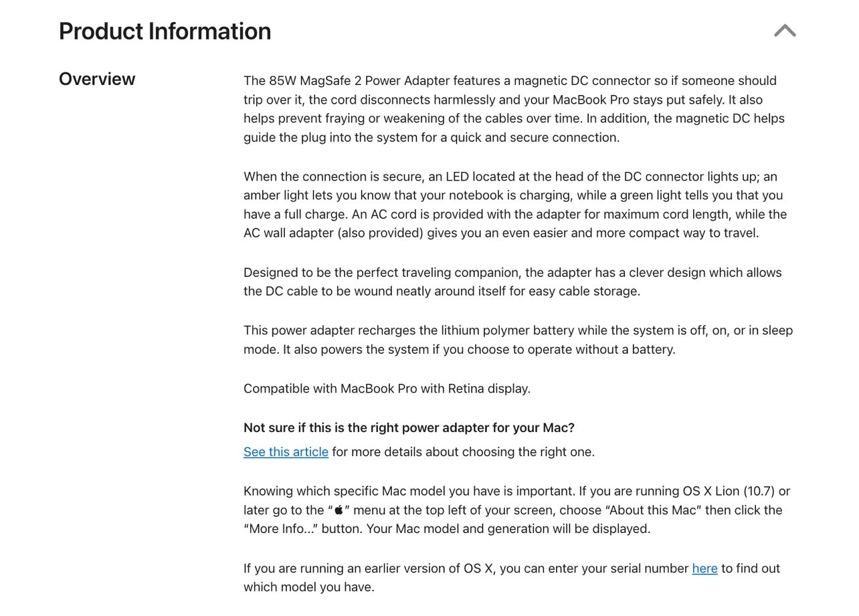The height and width of the screenshot is (616, 859).
Task: Collapse the Product Information section chevron
Action: [x=785, y=31]
